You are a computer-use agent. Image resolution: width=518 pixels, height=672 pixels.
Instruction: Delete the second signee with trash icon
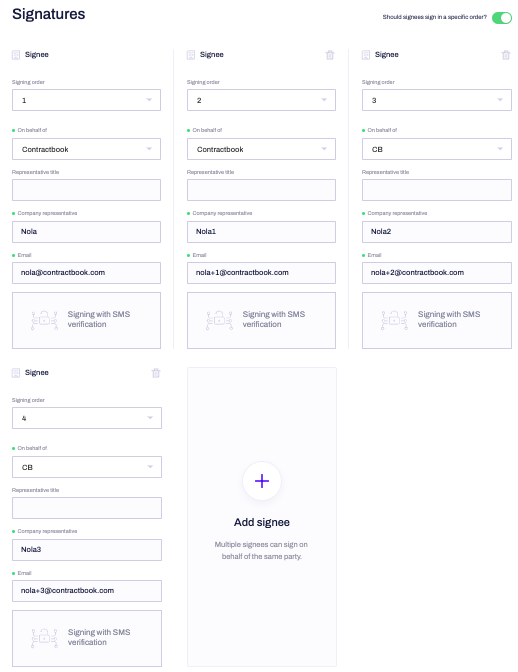(x=329, y=55)
